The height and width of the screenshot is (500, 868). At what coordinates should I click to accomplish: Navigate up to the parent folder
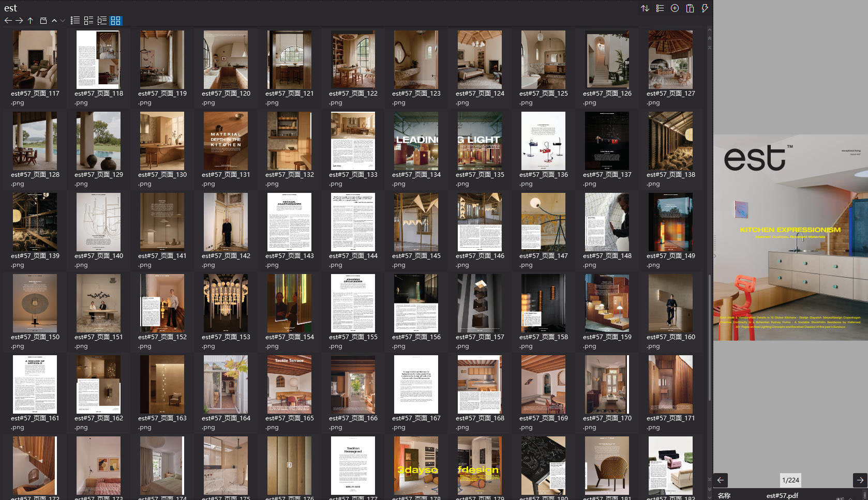coord(31,21)
